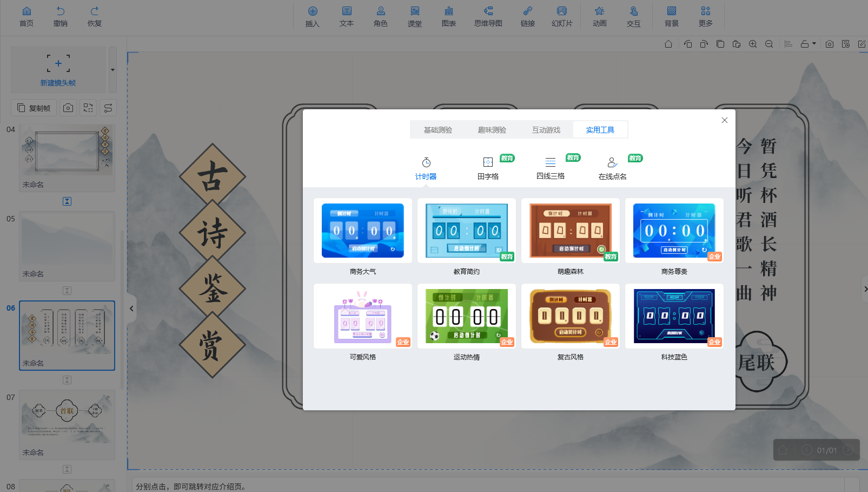The width and height of the screenshot is (868, 492).
Task: Click camera icon beside 复制帧 button
Action: [x=68, y=108]
